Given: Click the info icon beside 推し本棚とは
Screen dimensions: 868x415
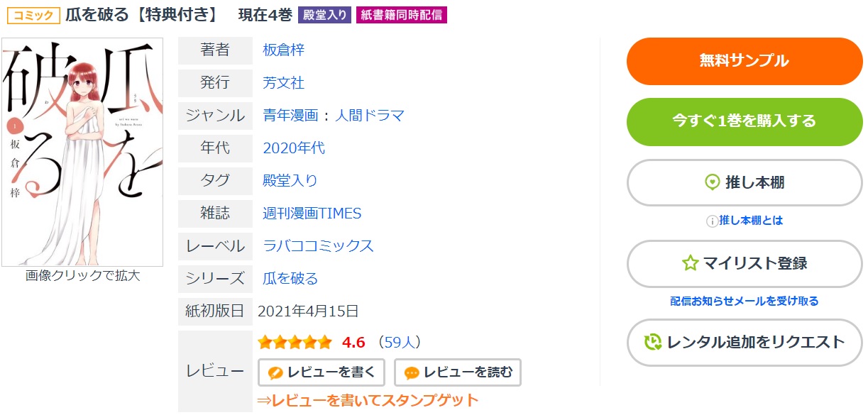Looking at the screenshot, I should coord(712,221).
